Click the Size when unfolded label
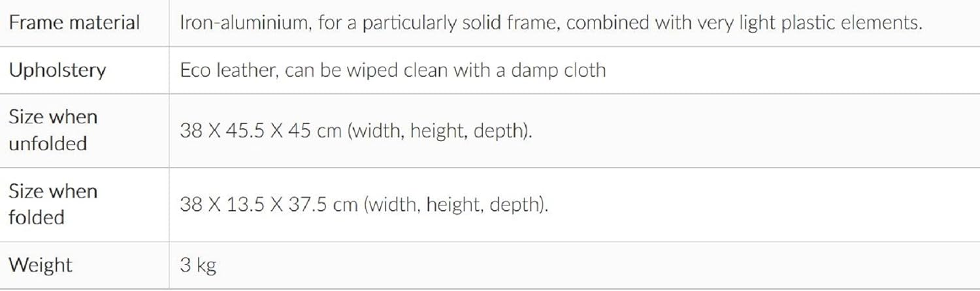 click(x=53, y=130)
